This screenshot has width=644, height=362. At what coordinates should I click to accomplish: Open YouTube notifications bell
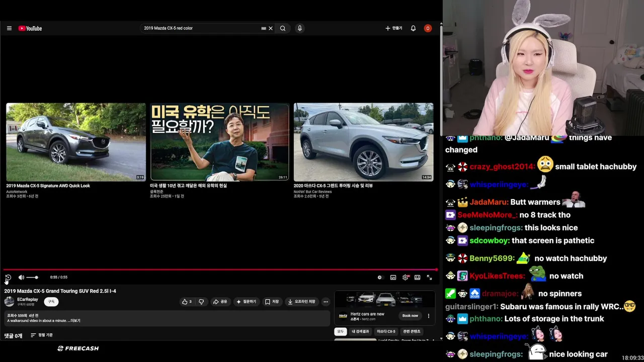click(x=413, y=29)
